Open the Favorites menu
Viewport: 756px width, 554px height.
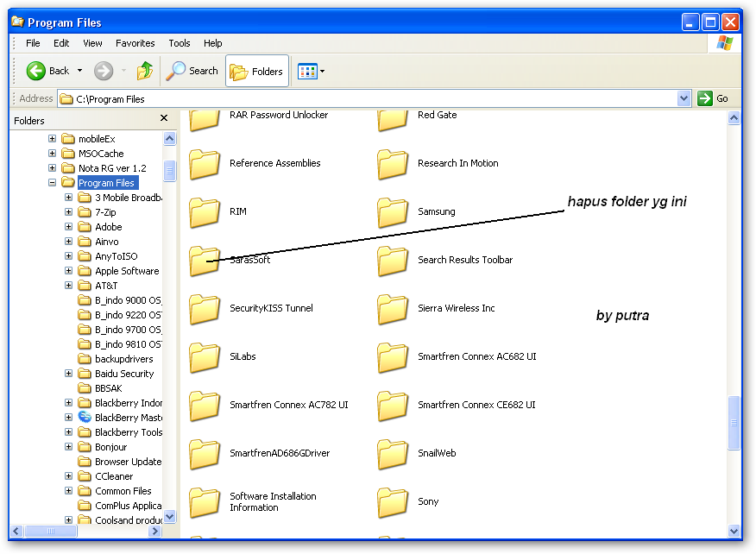[x=135, y=43]
